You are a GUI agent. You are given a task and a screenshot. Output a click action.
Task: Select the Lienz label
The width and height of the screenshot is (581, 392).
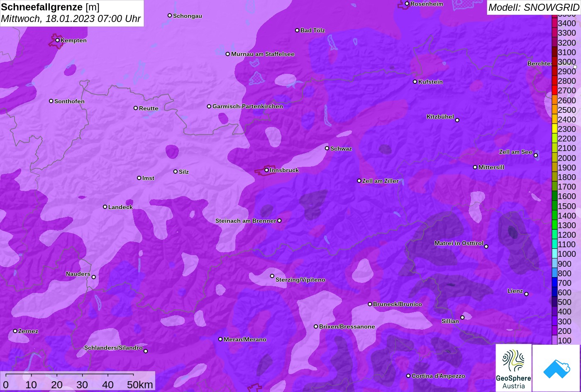pyautogui.click(x=515, y=291)
